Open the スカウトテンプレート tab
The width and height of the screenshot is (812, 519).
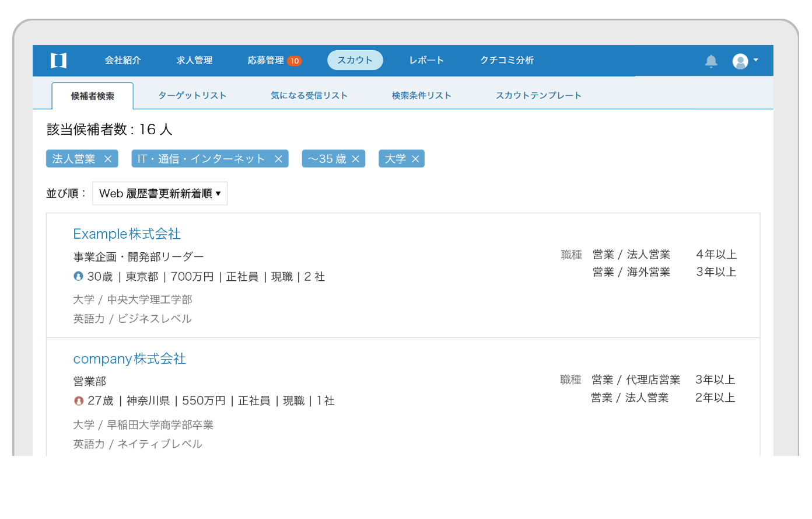point(538,96)
